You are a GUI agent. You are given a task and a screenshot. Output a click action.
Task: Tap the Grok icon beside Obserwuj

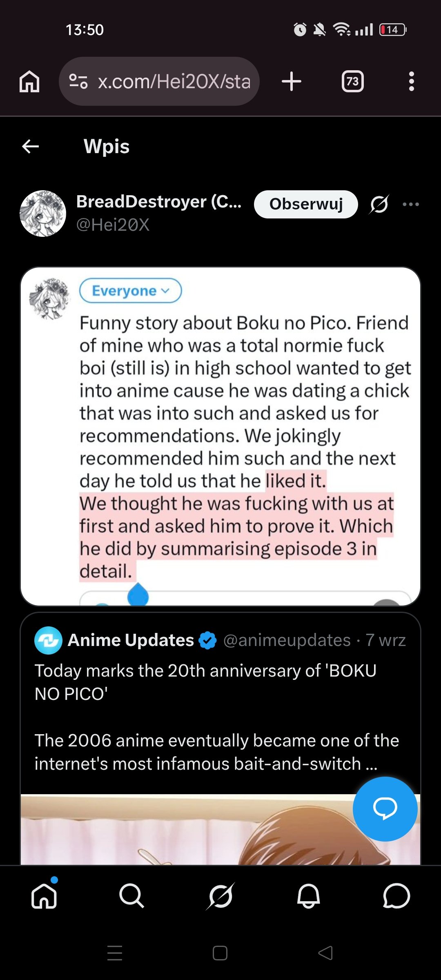(x=379, y=204)
